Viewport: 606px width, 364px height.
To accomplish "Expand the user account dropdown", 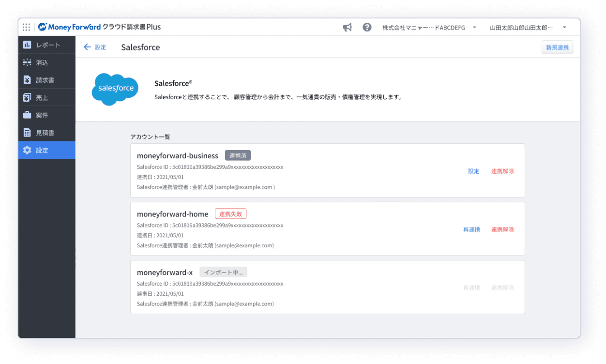I will (564, 28).
